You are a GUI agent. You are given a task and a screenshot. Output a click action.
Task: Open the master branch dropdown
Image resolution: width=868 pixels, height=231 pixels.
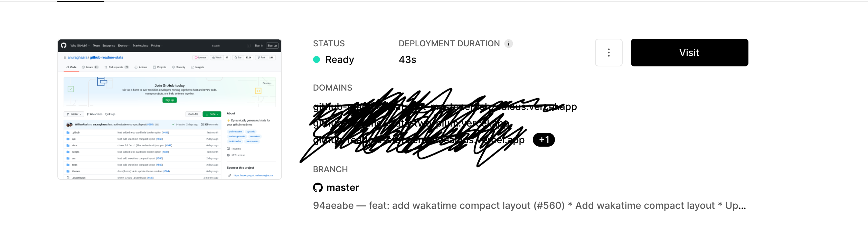point(74,114)
